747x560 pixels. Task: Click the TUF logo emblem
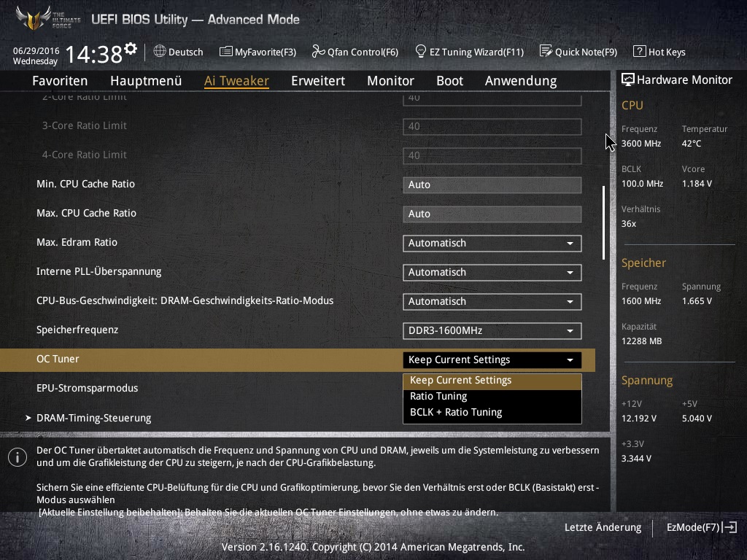pos(34,18)
